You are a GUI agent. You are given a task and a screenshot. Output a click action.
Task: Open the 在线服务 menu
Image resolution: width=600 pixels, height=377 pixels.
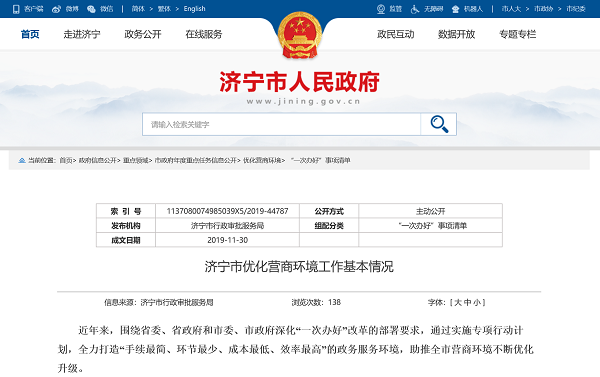[204, 34]
